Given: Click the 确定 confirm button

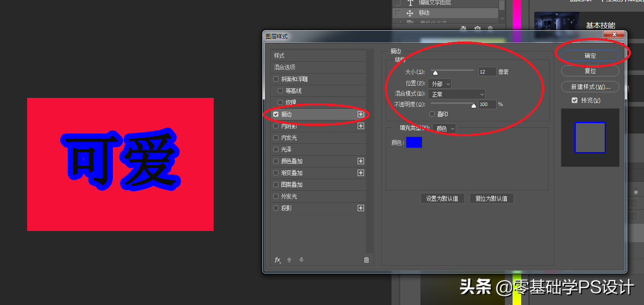Looking at the screenshot, I should (x=590, y=55).
